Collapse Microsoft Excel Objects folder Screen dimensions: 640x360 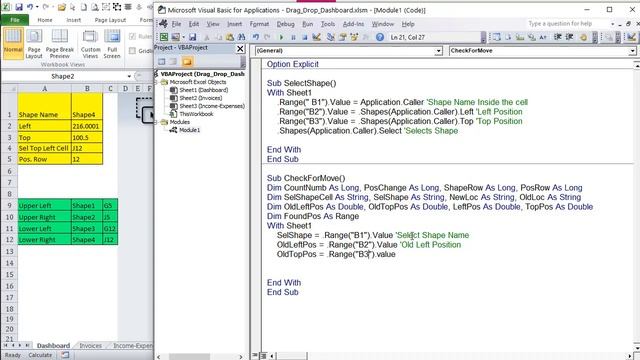pyautogui.click(x=157, y=82)
